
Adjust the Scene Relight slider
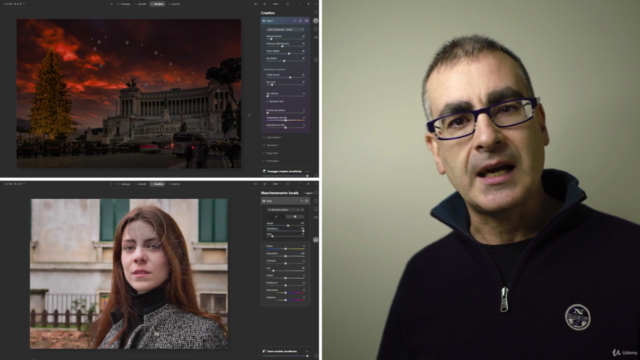pos(285,53)
